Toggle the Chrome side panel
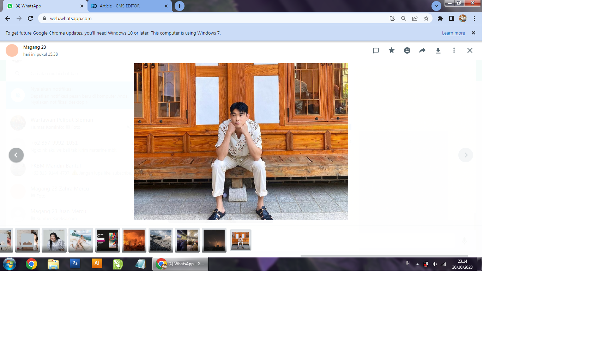The width and height of the screenshot is (592, 364). [x=451, y=18]
